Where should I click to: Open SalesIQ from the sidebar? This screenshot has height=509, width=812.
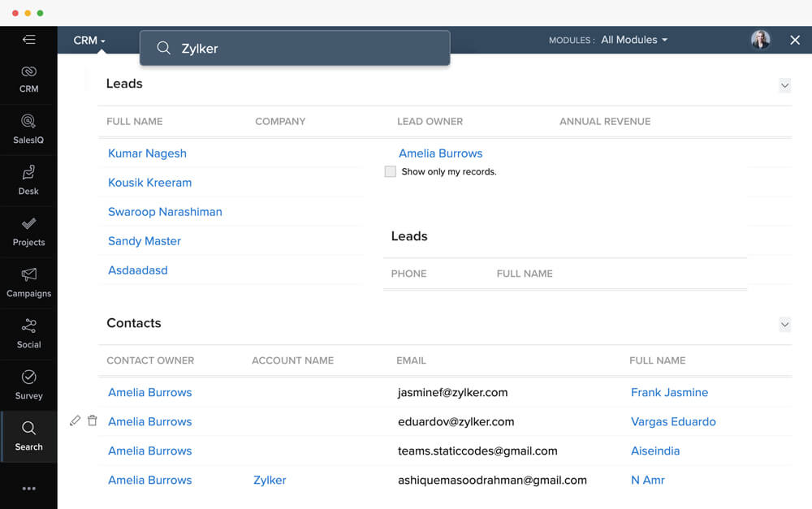coord(28,130)
